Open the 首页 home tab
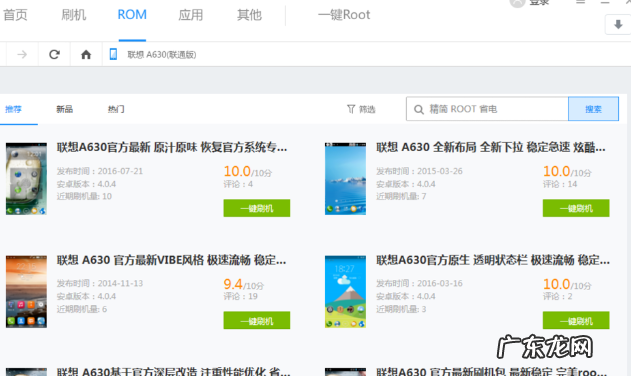631x376 pixels. pos(15,15)
